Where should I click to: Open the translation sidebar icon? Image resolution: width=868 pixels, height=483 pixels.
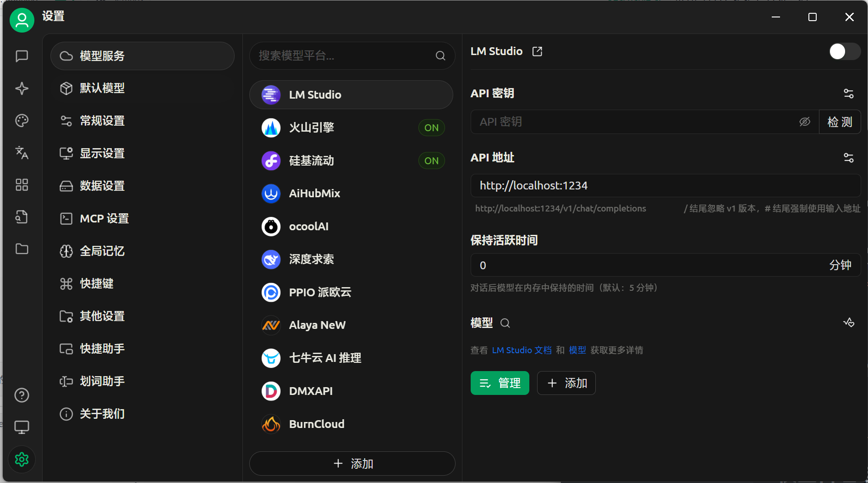pyautogui.click(x=22, y=152)
